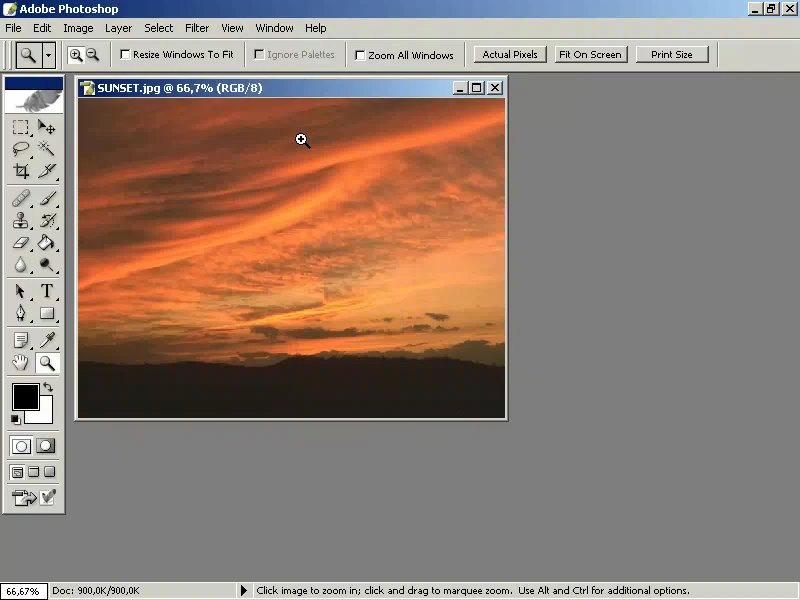The image size is (800, 600).
Task: Switch to the Hand tool
Action: tap(20, 363)
